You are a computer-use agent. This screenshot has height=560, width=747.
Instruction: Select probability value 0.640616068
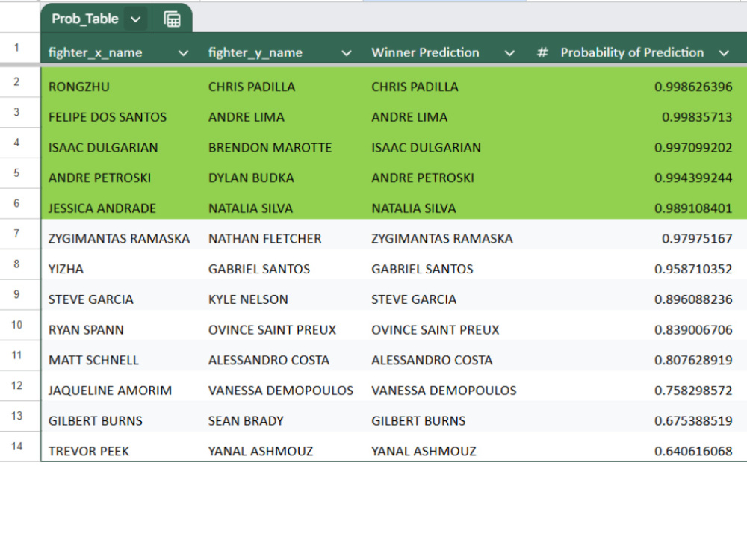pyautogui.click(x=693, y=452)
